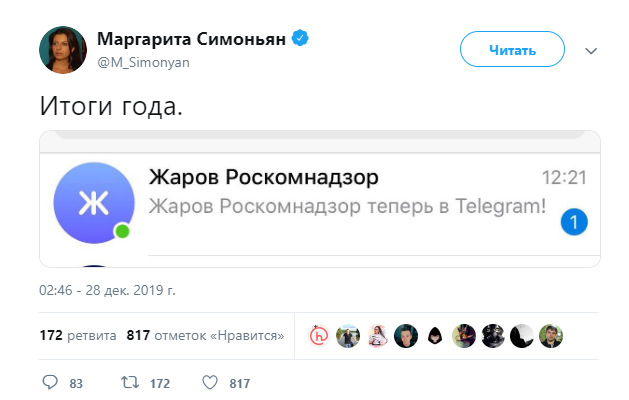Click the blue unread badge '1'
The image size is (629, 400).
(x=574, y=222)
